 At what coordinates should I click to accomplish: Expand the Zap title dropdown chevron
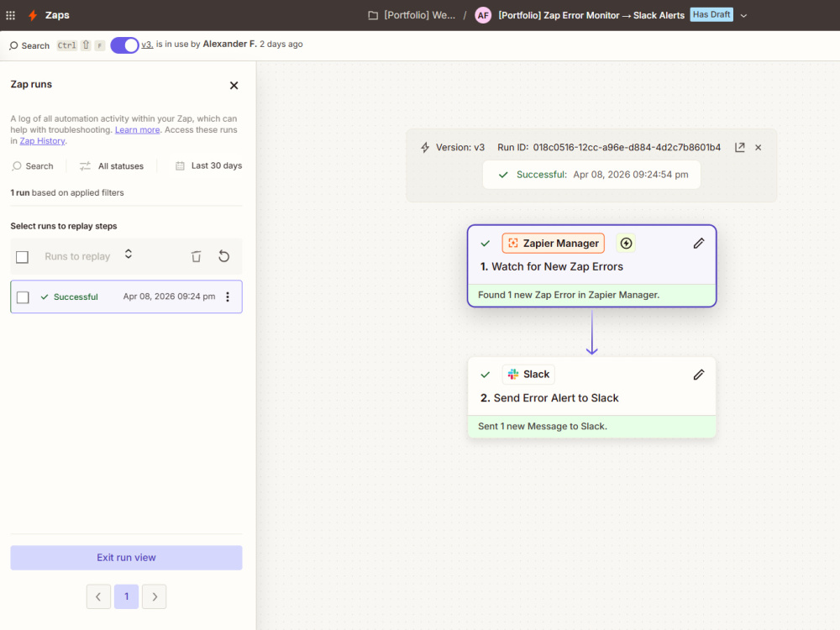click(743, 15)
